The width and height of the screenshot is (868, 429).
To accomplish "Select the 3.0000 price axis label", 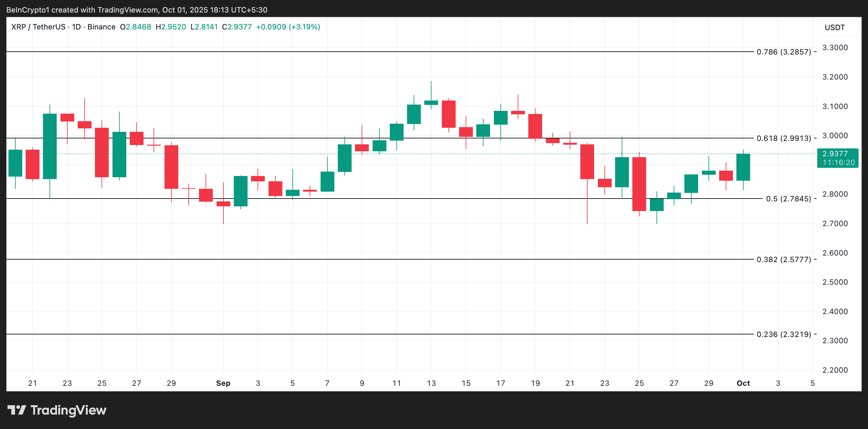I will pos(836,136).
